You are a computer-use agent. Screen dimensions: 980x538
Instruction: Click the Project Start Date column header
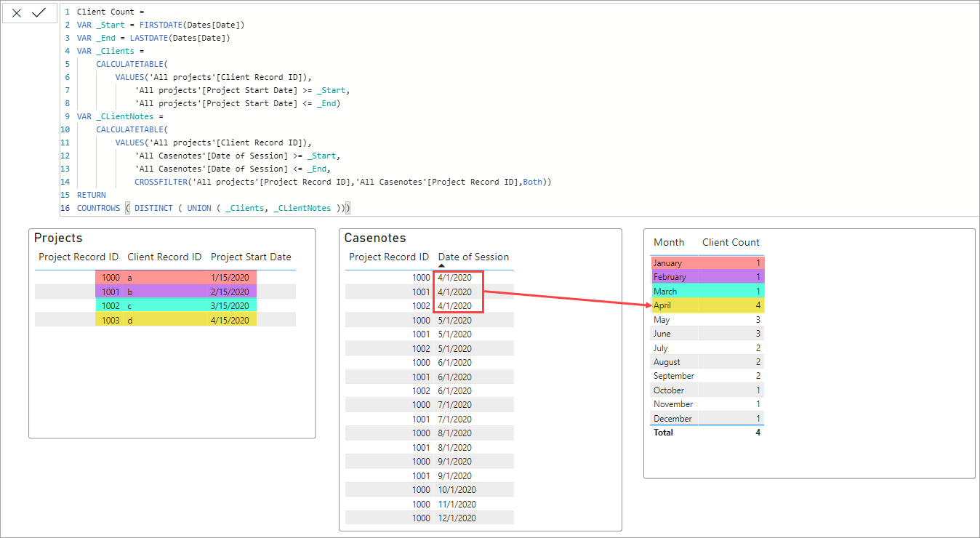pyautogui.click(x=251, y=257)
